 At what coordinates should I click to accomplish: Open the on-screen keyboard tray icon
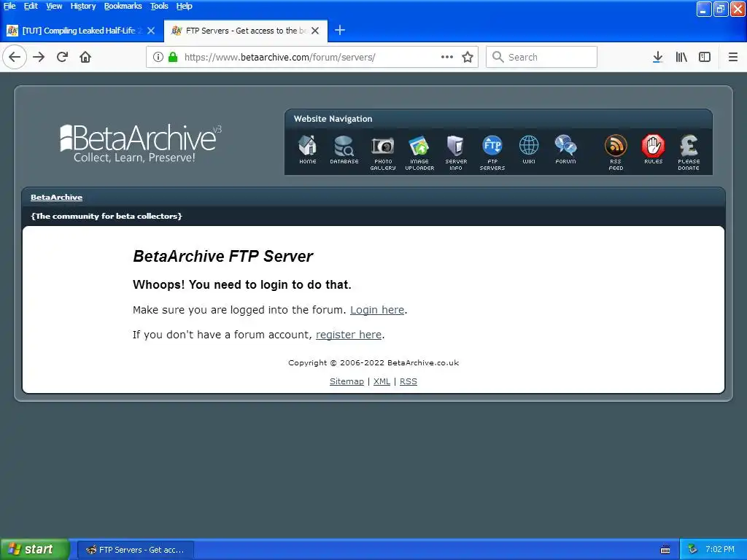point(665,550)
